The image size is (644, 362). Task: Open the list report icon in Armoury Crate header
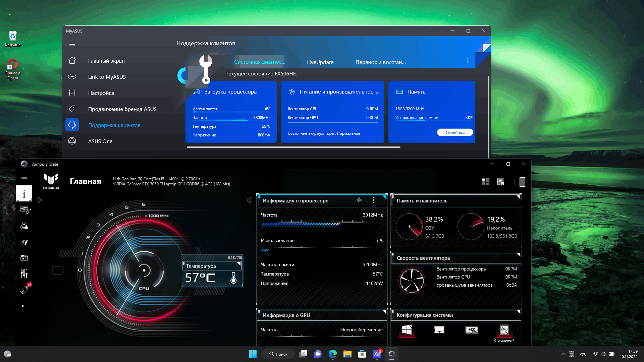(x=501, y=181)
